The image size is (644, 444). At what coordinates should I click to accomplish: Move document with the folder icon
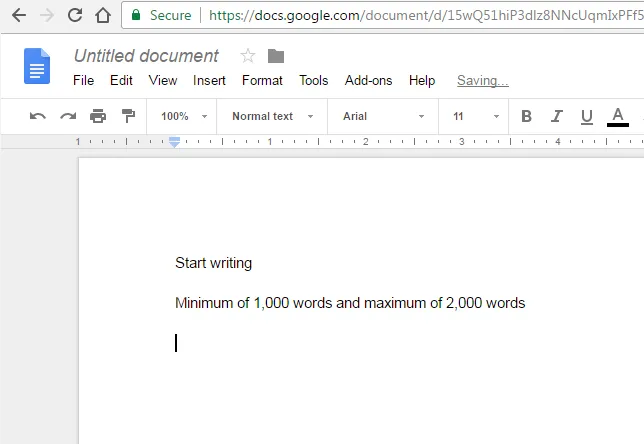pos(276,56)
